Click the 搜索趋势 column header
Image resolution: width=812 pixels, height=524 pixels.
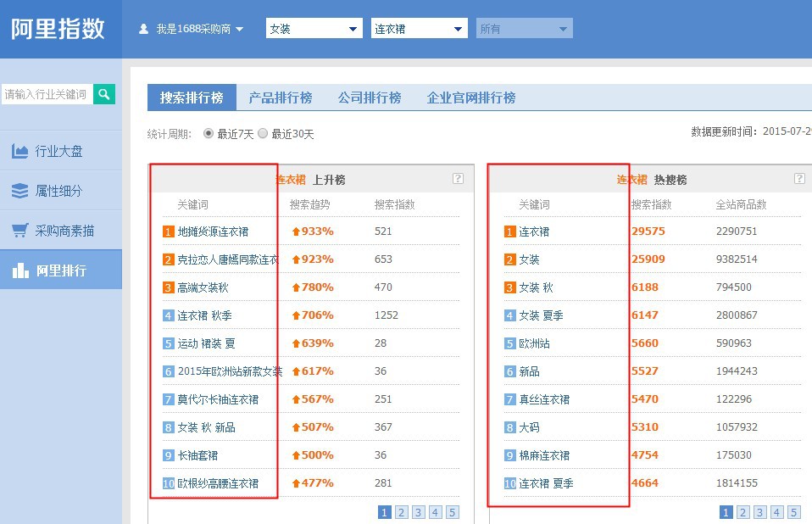pyautogui.click(x=309, y=204)
